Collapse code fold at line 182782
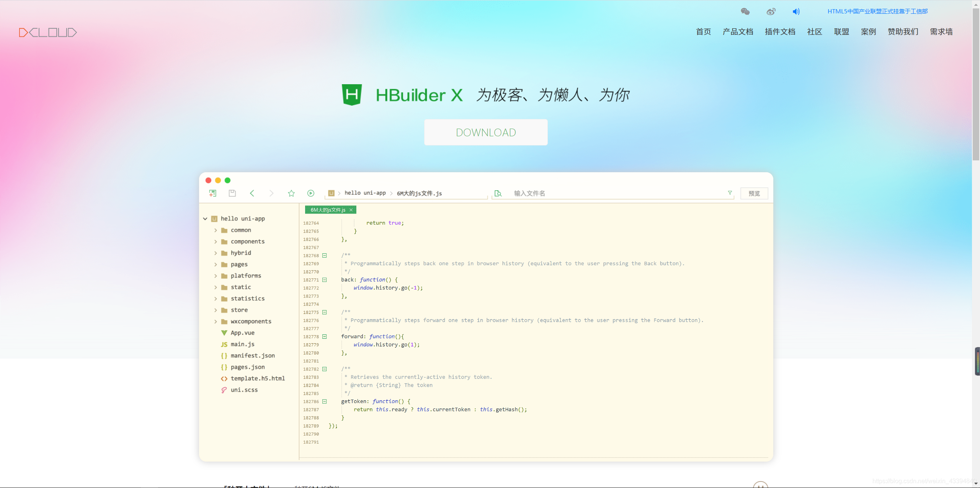 point(324,369)
